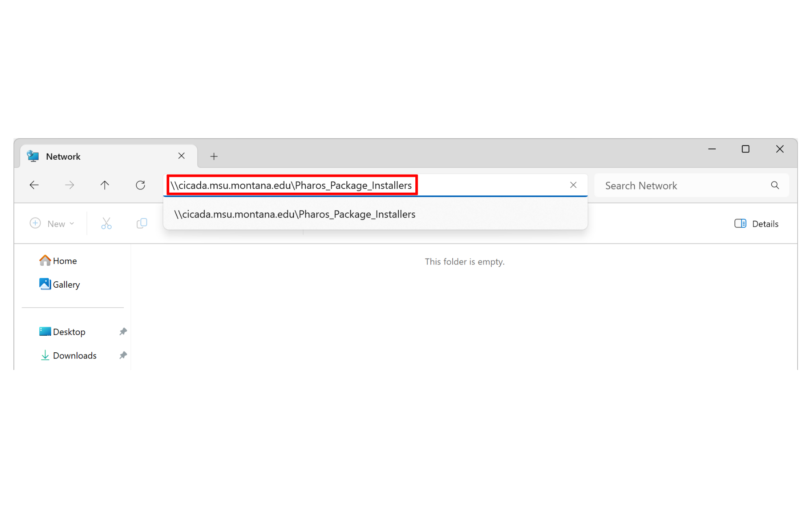Click the forward navigation arrow
Viewport: 812px width, 508px height.
[69, 185]
